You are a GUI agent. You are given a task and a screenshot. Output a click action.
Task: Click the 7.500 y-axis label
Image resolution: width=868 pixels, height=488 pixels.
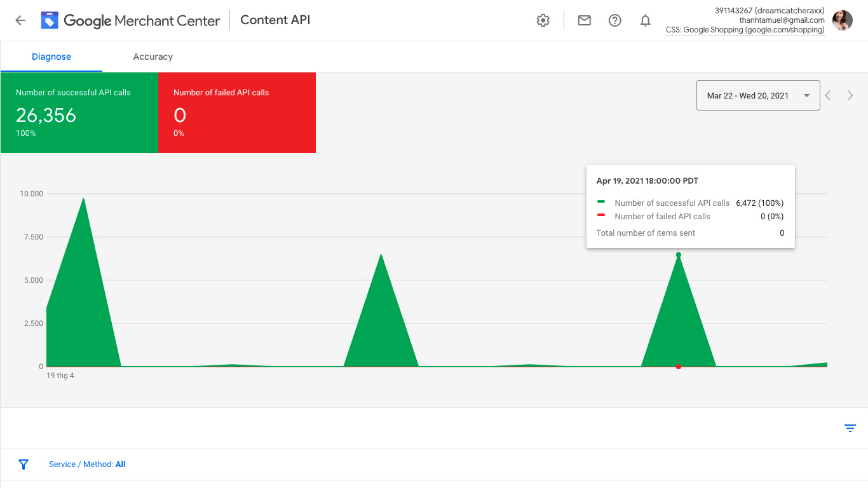coord(33,237)
